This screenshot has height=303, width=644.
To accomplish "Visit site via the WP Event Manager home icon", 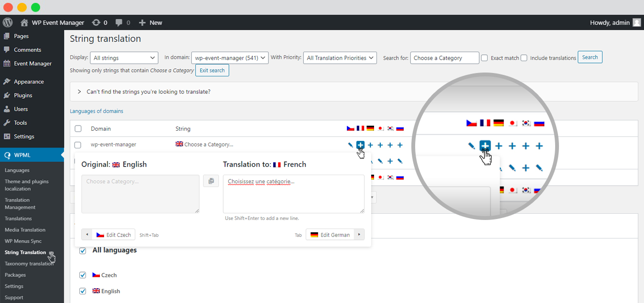I will click(x=24, y=22).
